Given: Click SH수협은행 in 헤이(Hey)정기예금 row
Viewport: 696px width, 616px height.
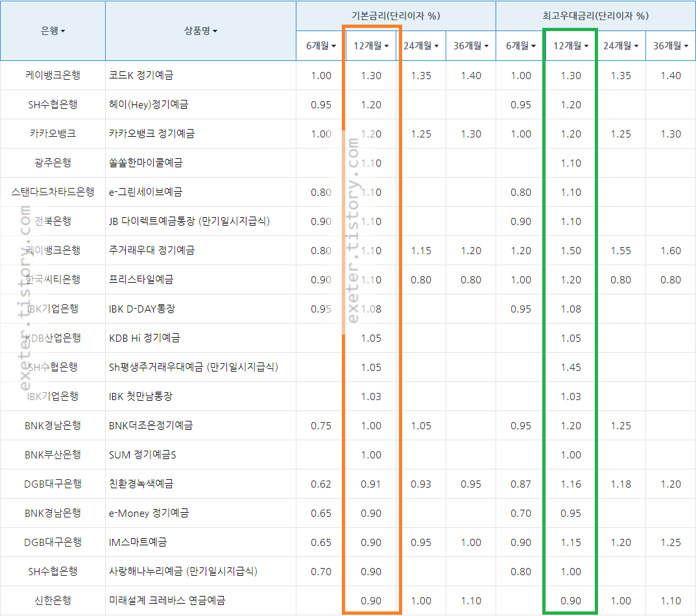Looking at the screenshot, I should (53, 104).
